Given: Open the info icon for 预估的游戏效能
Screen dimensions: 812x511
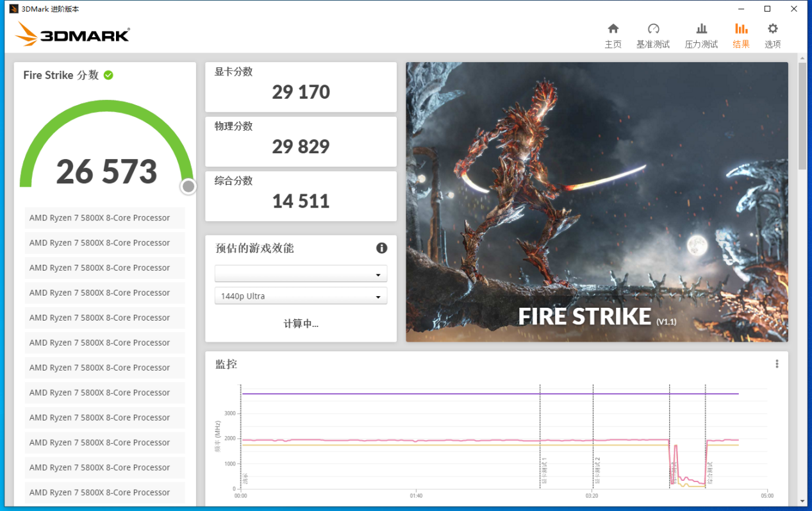Looking at the screenshot, I should pos(381,248).
